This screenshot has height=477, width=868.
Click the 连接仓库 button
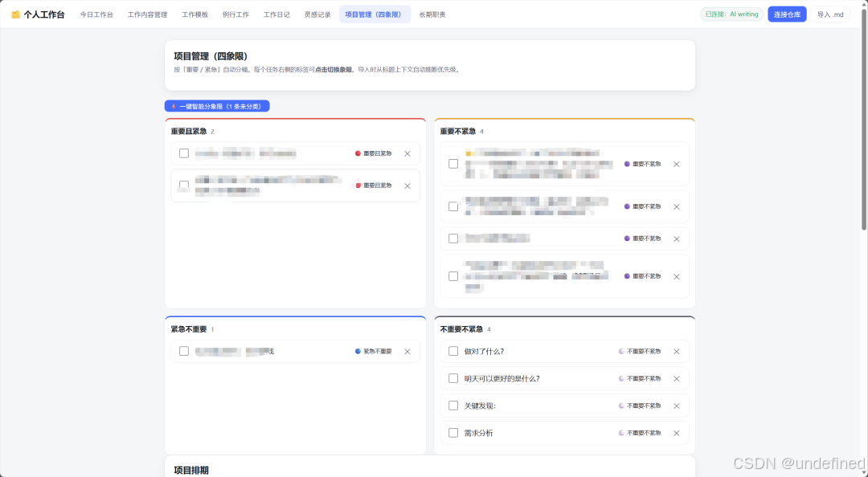[x=787, y=14]
